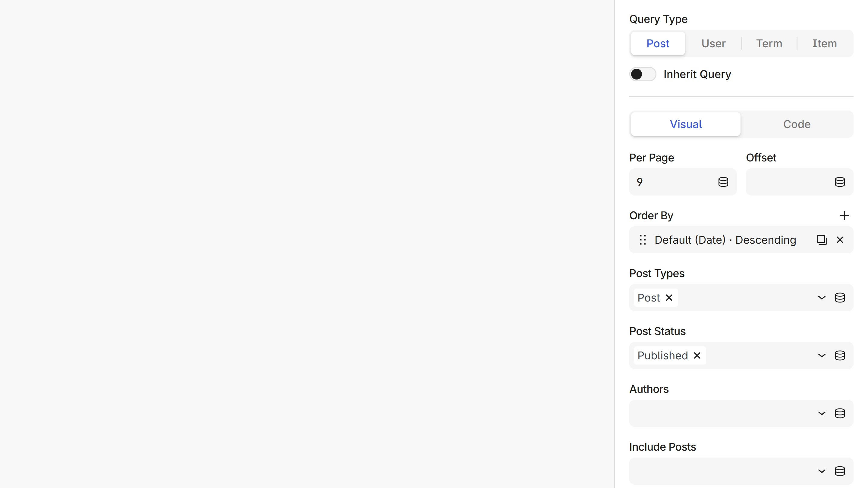Open the Visual query editor tab

coord(686,124)
